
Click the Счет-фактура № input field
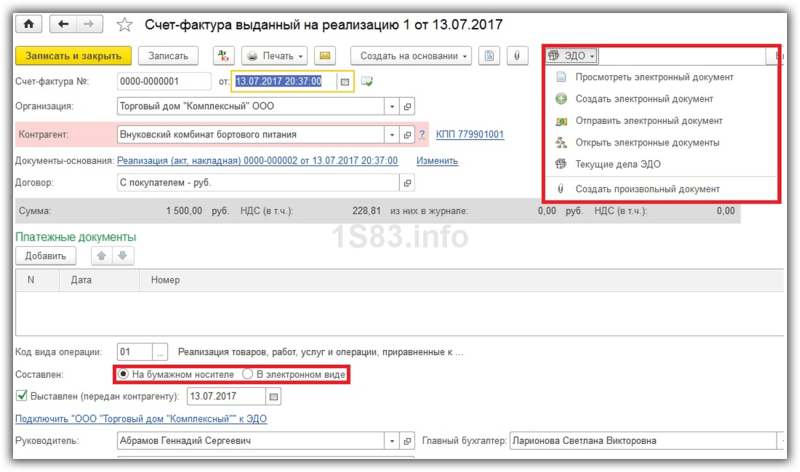[164, 81]
